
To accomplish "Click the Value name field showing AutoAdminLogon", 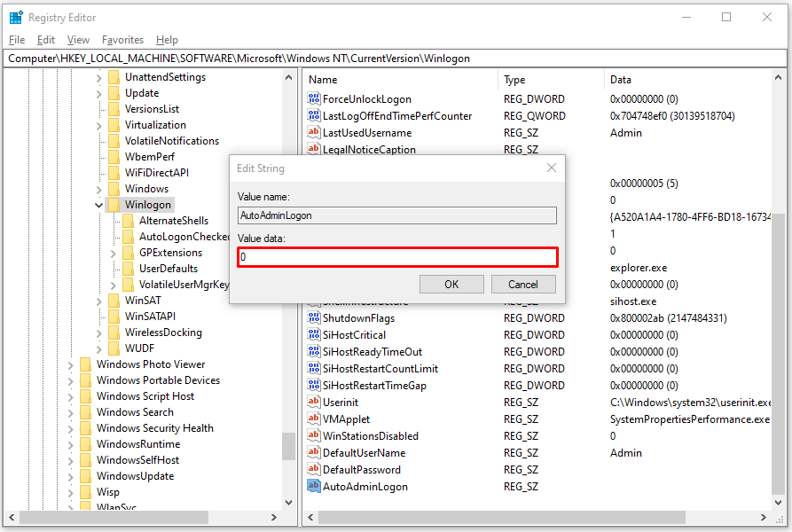I will (397, 215).
